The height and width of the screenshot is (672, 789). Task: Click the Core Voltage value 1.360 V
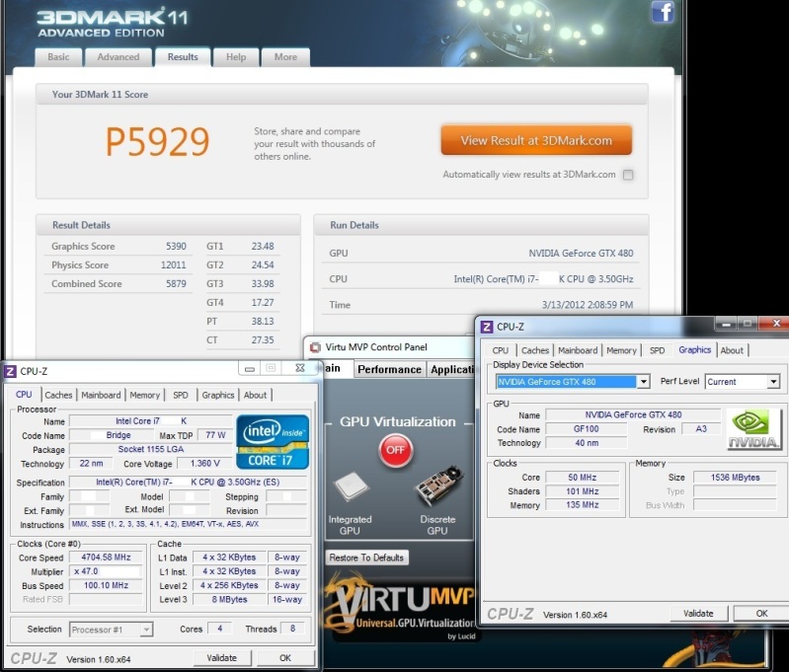coord(204,463)
